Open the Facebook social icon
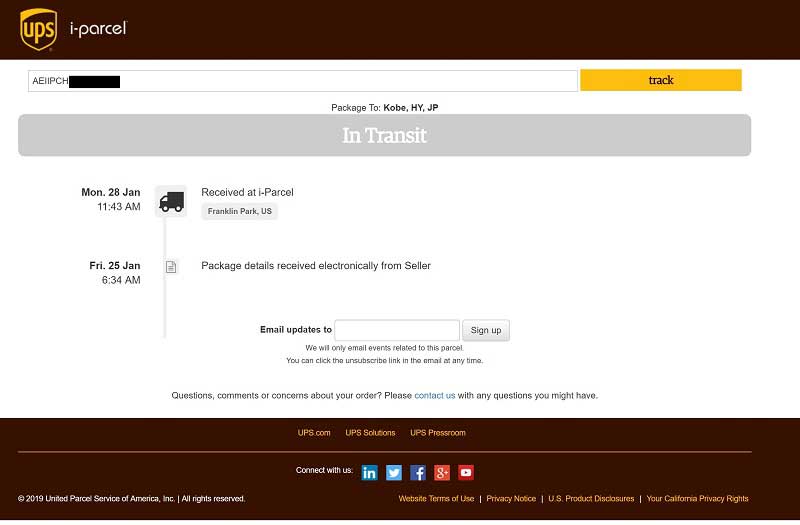 (418, 472)
